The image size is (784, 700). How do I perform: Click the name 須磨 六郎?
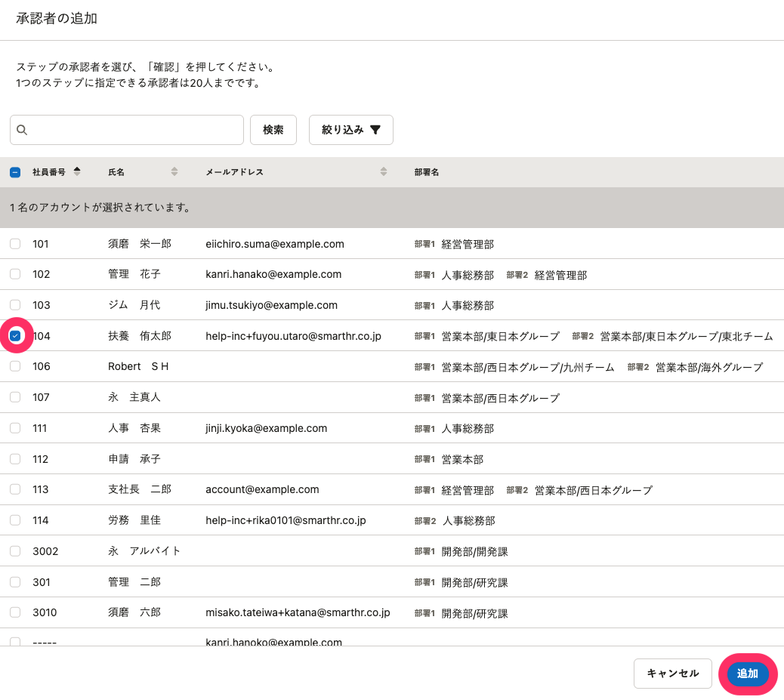click(x=134, y=612)
